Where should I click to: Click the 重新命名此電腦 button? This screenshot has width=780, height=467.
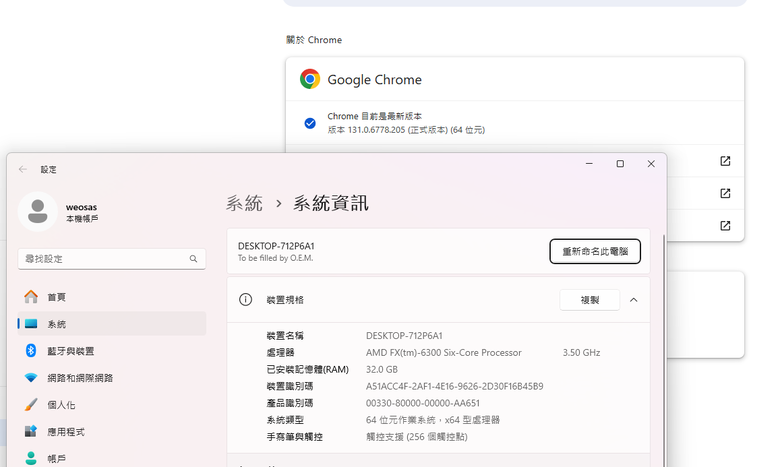coord(595,251)
